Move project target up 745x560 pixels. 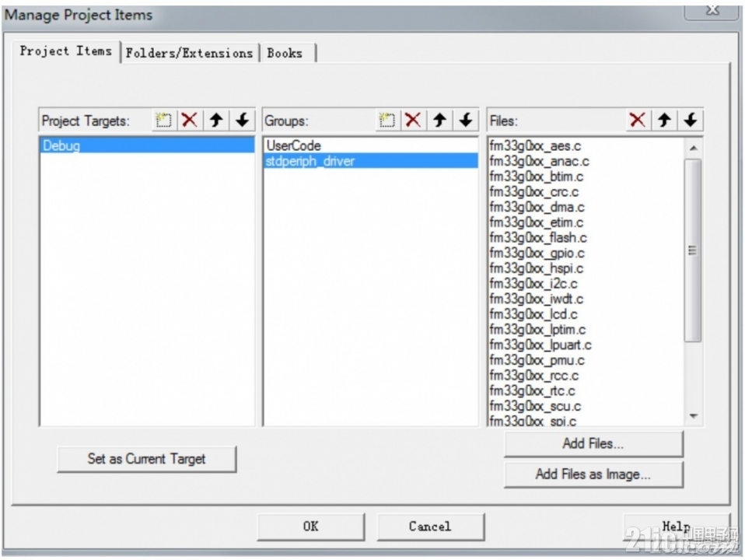(x=216, y=121)
